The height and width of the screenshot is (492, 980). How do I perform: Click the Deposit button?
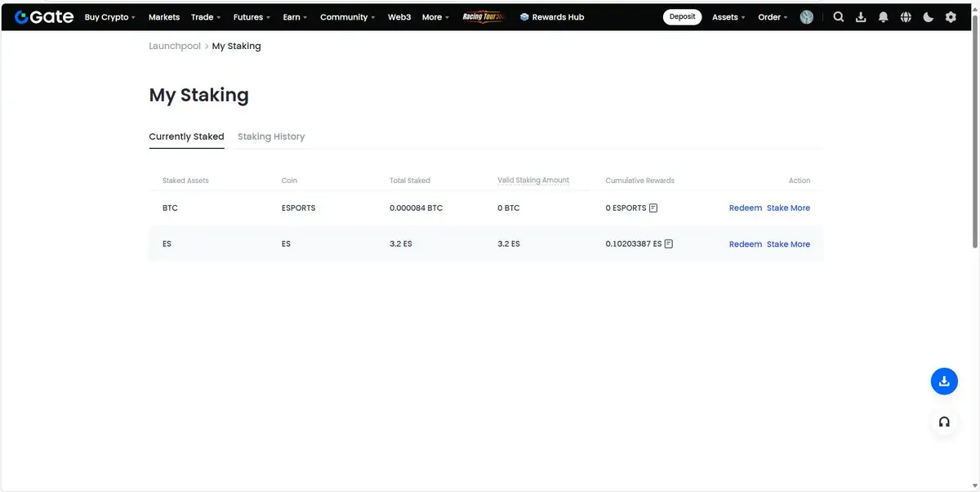click(x=682, y=16)
